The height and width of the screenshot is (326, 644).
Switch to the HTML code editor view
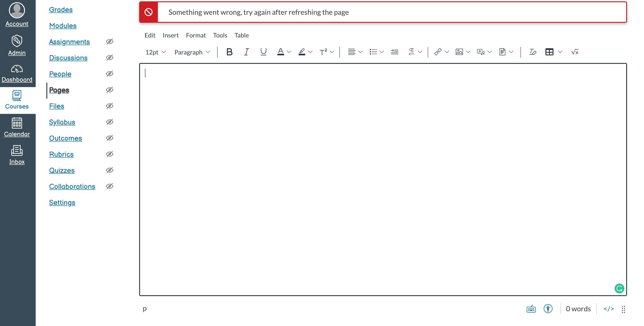click(609, 309)
